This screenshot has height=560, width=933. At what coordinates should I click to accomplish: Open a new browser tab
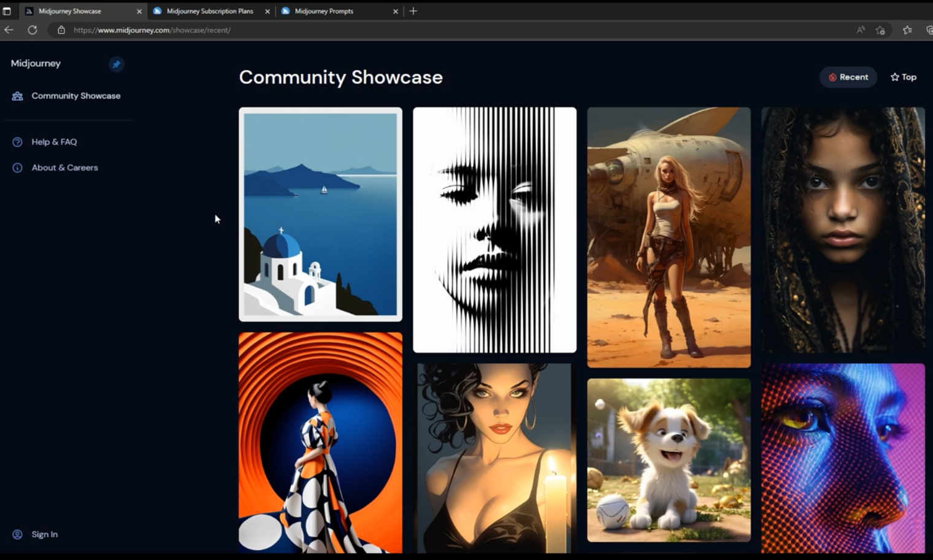413,11
